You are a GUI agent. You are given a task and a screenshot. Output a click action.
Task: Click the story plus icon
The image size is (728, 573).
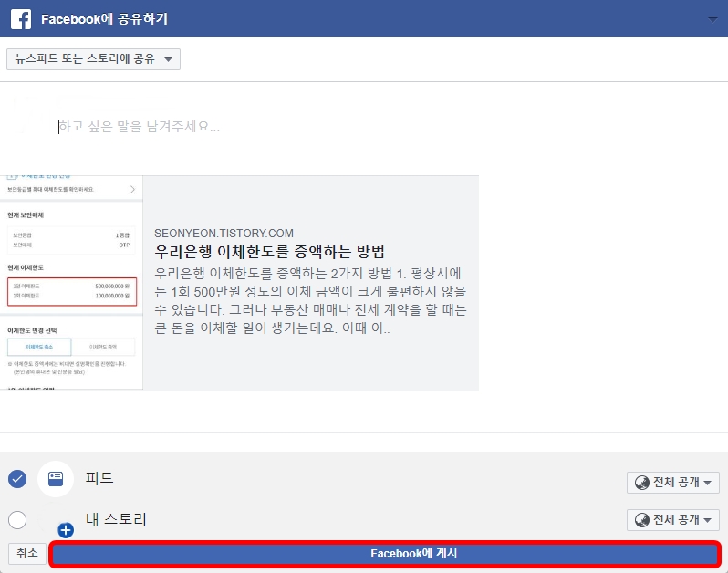(x=66, y=530)
